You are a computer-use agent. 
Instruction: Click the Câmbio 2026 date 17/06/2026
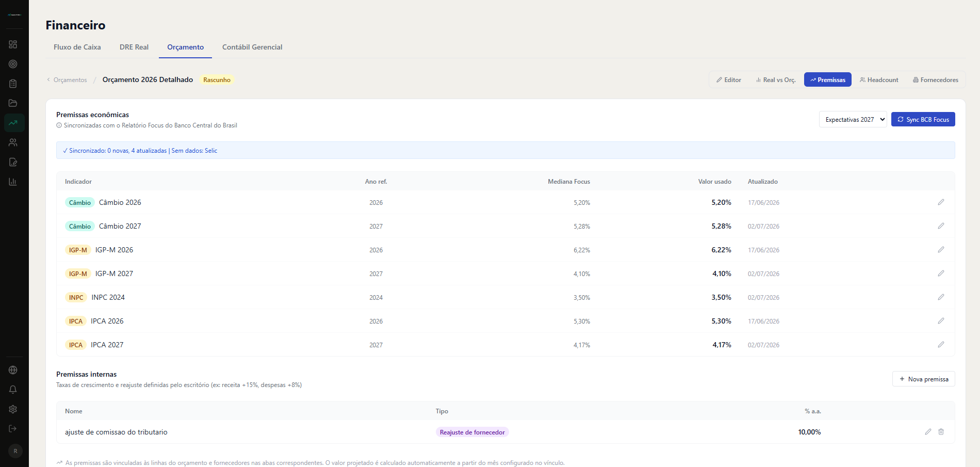pos(763,203)
